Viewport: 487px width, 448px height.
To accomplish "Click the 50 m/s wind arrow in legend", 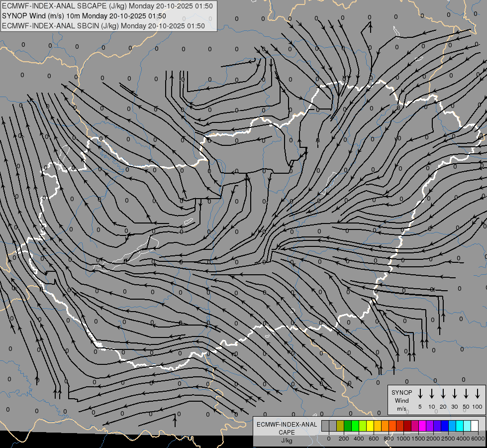I will point(466,394).
